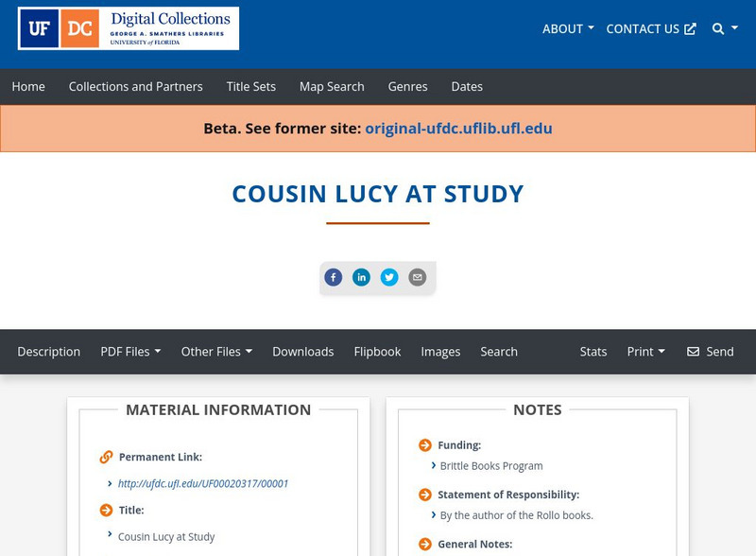Go to Home in navigation bar
The image size is (756, 556).
click(x=28, y=86)
